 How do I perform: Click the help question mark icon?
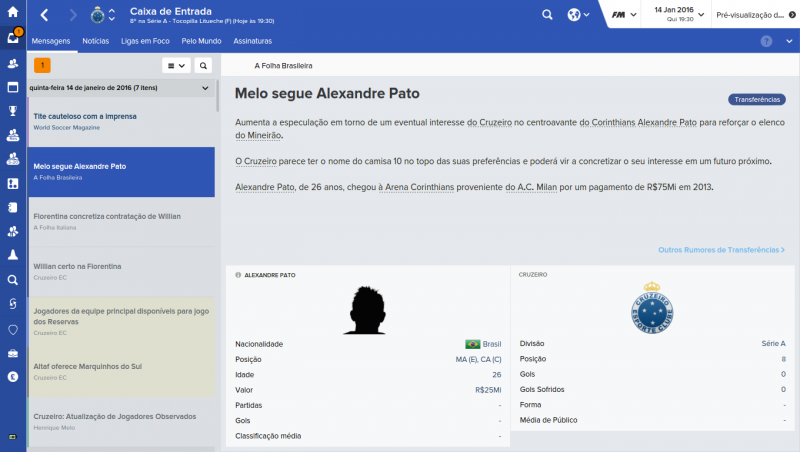click(766, 41)
